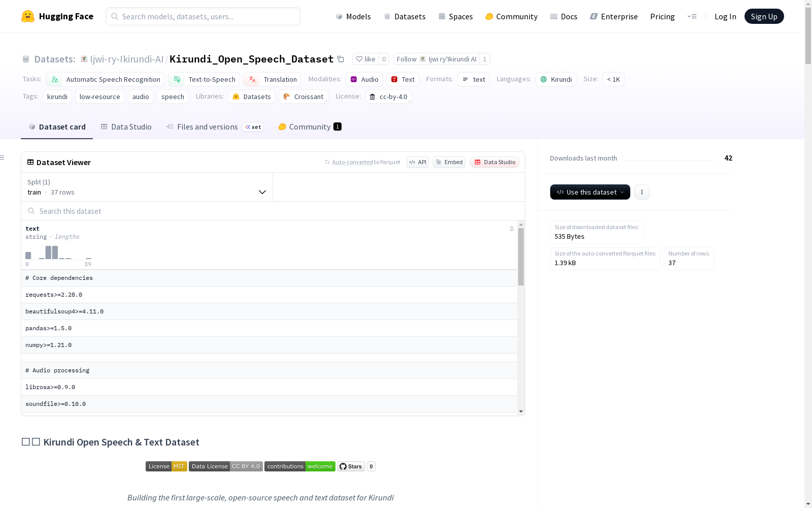Click the low-resource tag
Image resolution: width=812 pixels, height=508 pixels.
(x=100, y=97)
